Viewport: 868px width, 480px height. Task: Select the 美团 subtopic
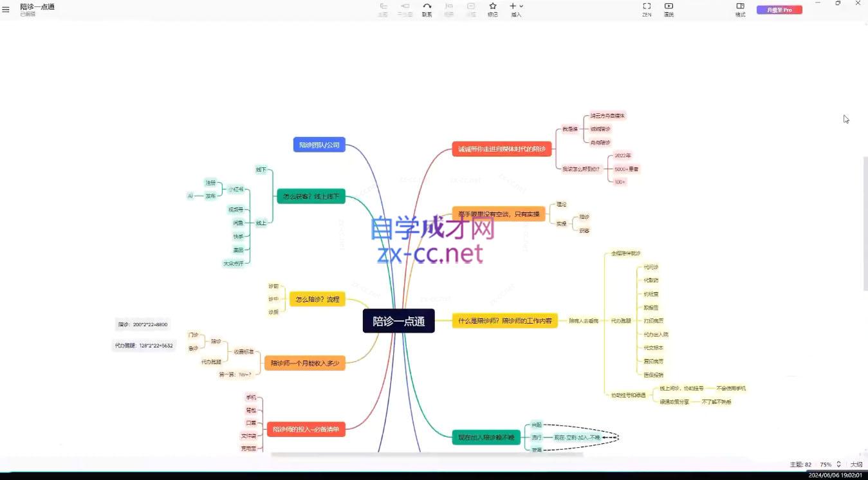238,250
